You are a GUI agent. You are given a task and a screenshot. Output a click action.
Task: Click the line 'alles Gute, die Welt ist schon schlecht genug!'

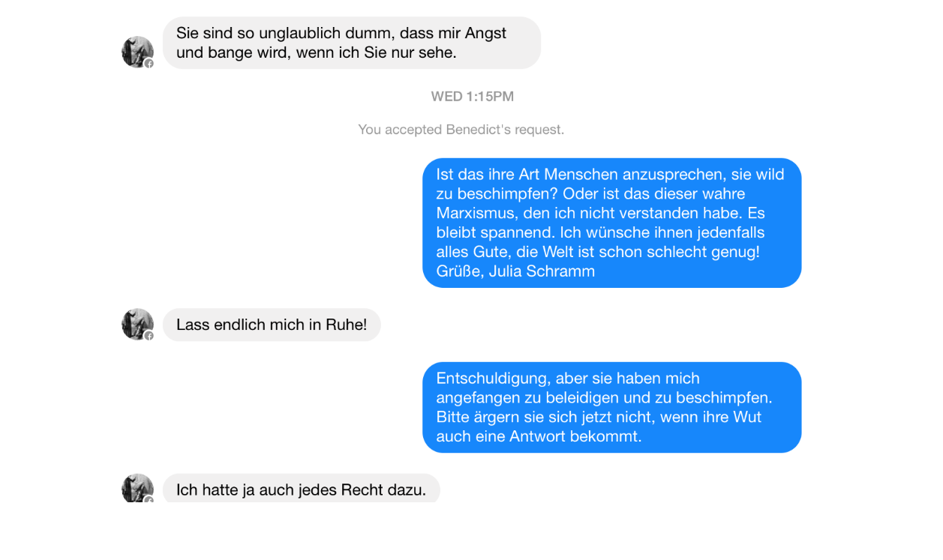(x=598, y=252)
